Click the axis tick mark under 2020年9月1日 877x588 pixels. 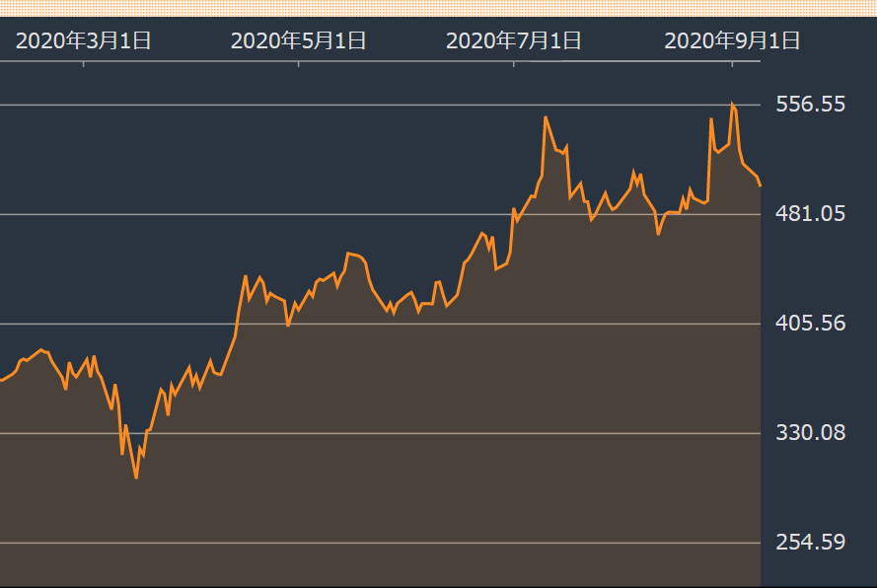click(732, 64)
